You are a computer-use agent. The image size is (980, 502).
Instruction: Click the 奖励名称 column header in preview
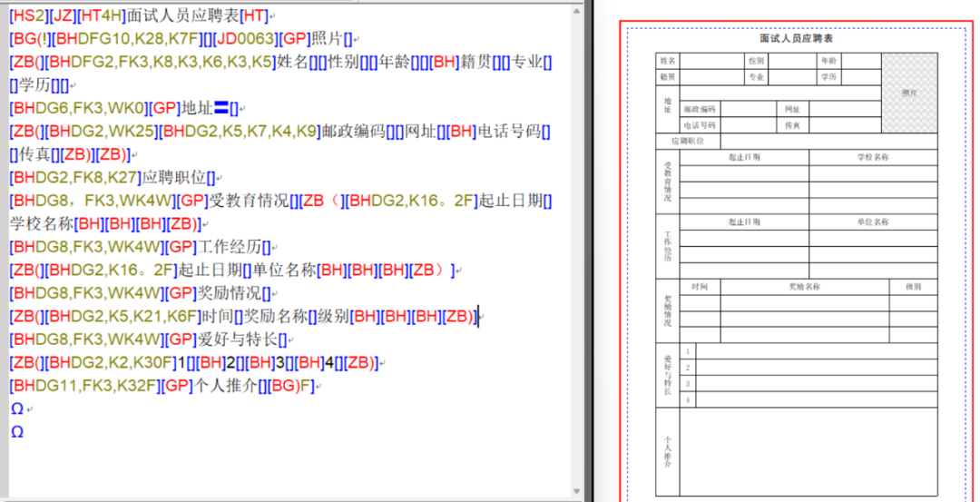click(803, 287)
